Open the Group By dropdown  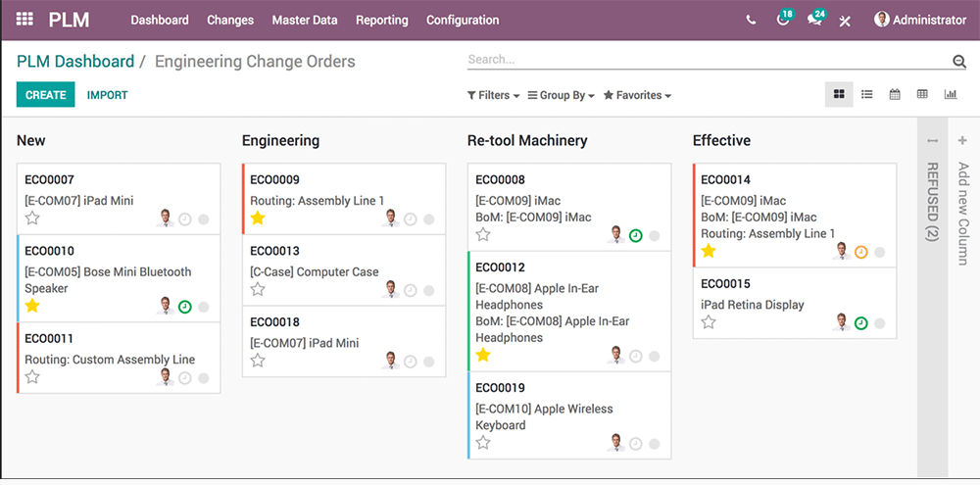tap(562, 96)
